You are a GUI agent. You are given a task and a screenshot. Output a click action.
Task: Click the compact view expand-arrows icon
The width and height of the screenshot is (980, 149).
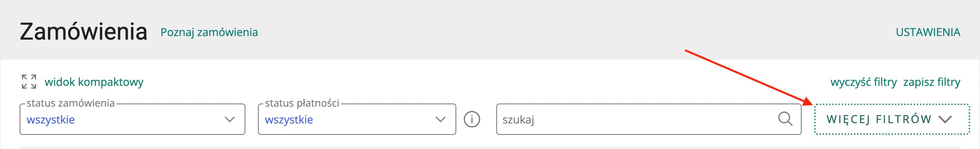click(x=29, y=82)
